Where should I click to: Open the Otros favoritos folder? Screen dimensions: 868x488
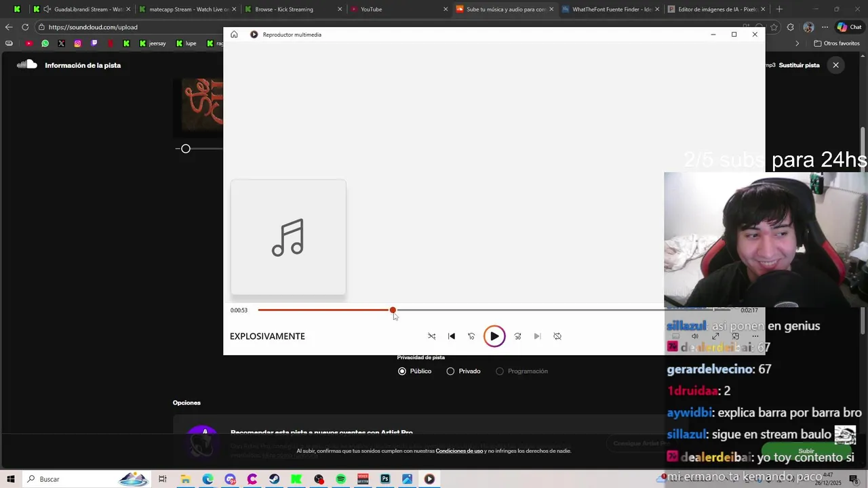pyautogui.click(x=837, y=43)
